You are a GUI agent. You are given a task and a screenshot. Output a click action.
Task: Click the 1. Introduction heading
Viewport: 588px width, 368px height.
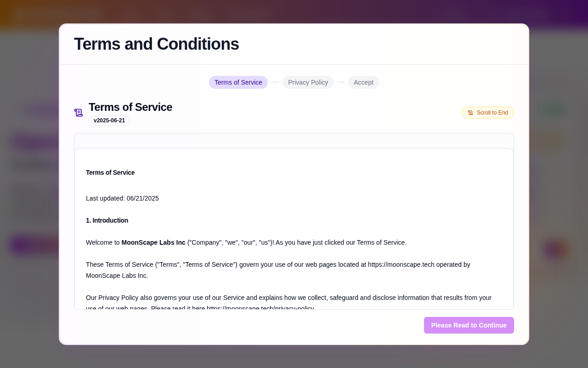point(107,220)
